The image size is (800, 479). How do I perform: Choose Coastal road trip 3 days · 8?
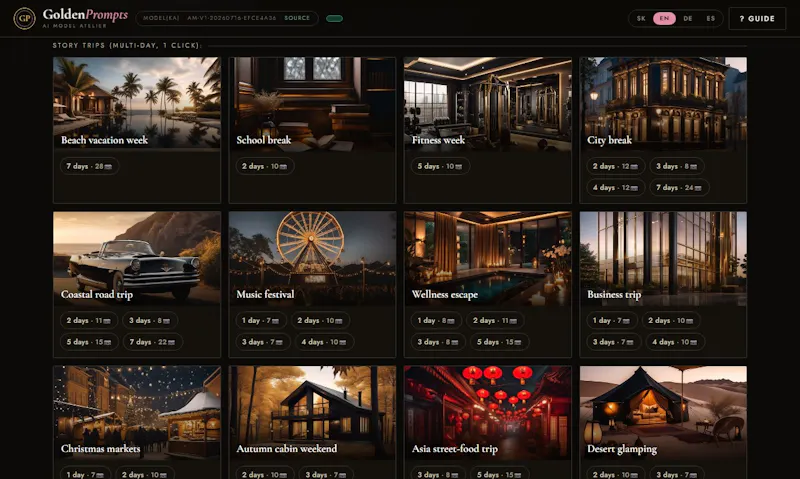149,320
